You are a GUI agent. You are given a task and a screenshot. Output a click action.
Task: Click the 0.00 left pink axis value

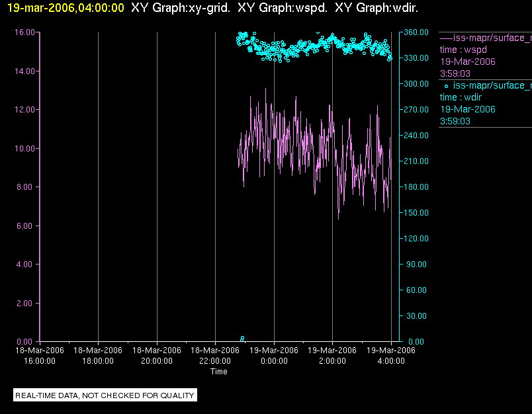pos(25,341)
